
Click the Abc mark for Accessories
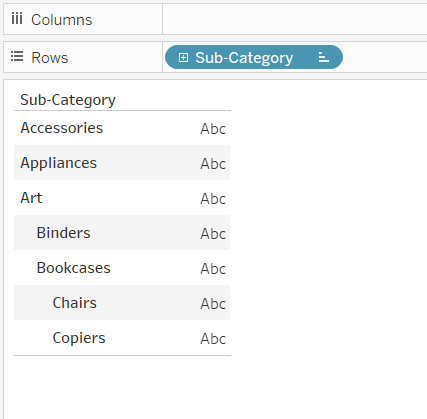coord(213,129)
